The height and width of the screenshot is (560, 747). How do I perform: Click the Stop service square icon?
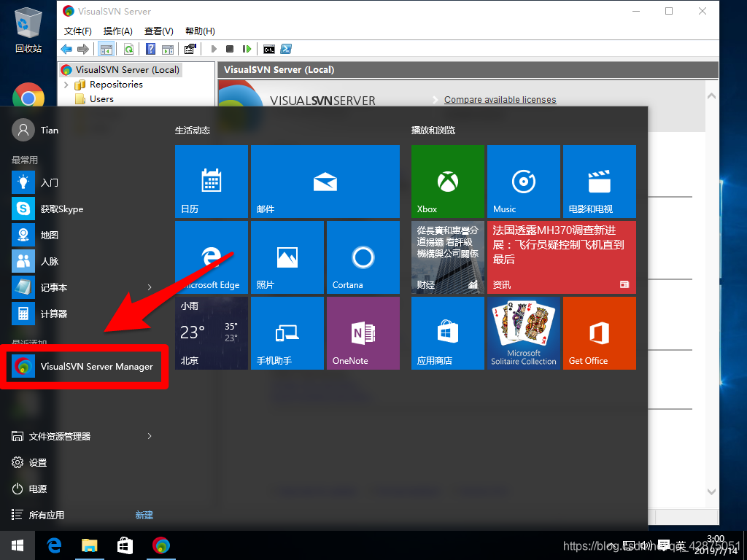pyautogui.click(x=230, y=49)
